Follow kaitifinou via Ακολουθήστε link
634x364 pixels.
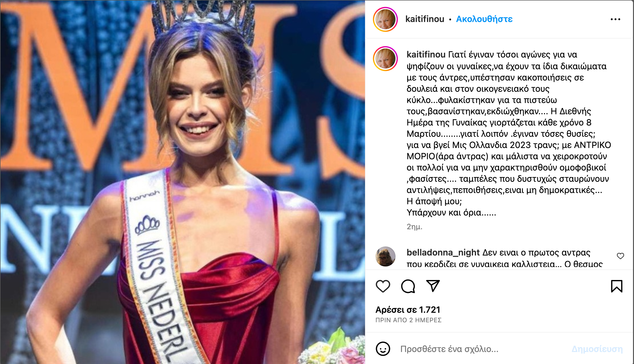[x=484, y=19]
